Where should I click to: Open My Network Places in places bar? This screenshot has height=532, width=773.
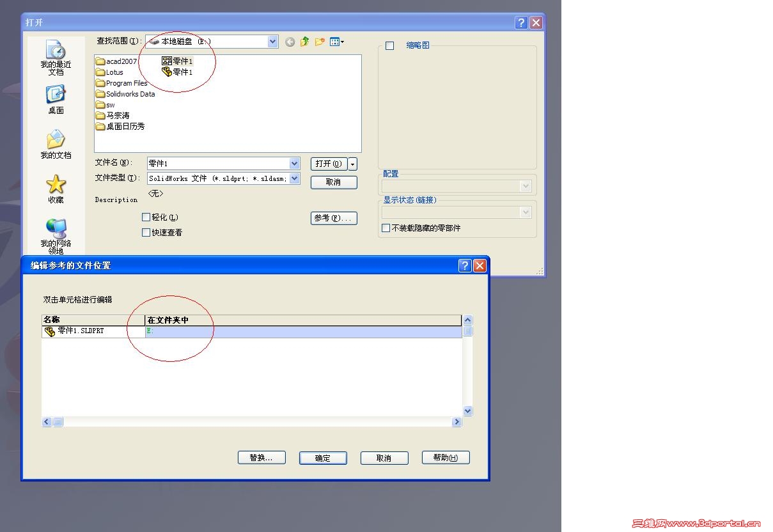56,237
